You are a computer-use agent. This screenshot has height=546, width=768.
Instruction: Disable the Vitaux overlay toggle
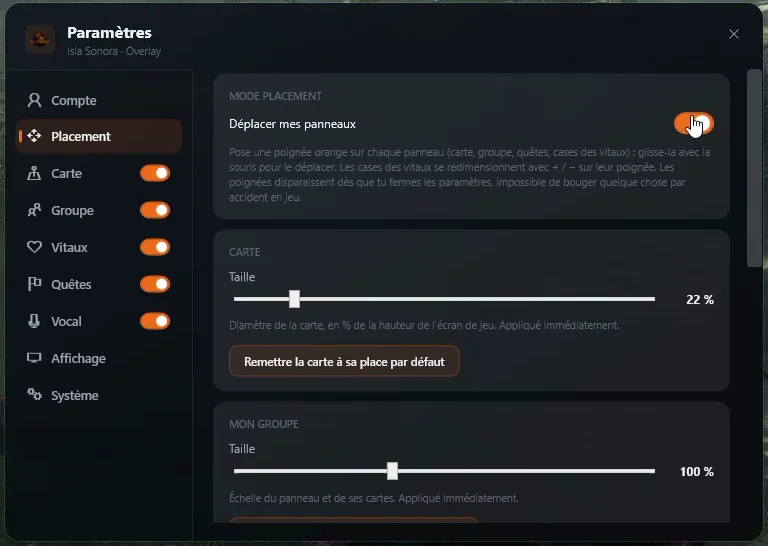[x=155, y=247]
